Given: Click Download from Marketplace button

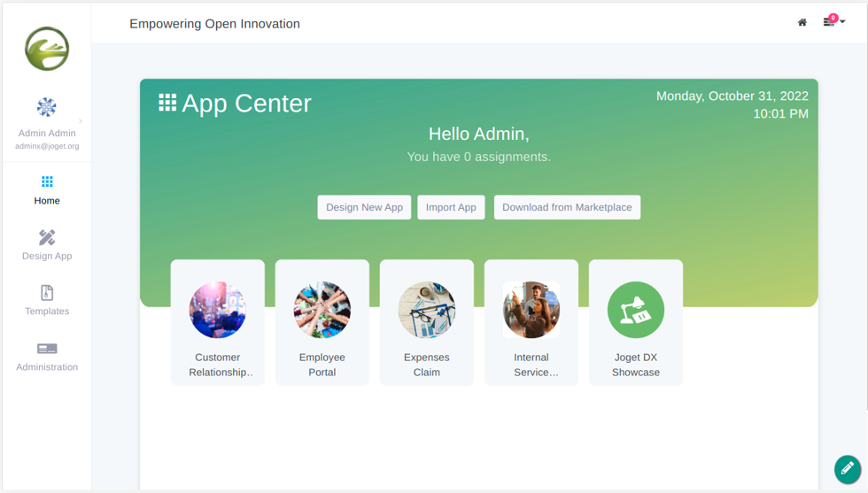Looking at the screenshot, I should pyautogui.click(x=567, y=207).
